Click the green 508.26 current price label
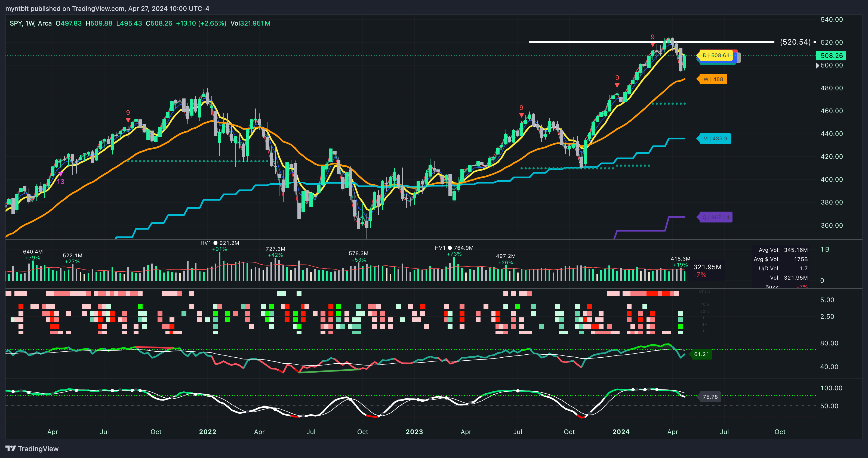Screen dimensions: 868x458 831,55
